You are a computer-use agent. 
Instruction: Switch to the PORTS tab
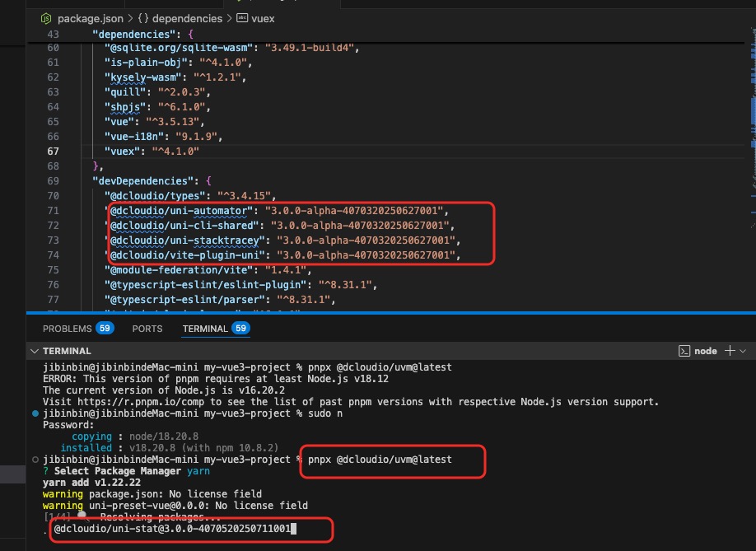pos(147,329)
